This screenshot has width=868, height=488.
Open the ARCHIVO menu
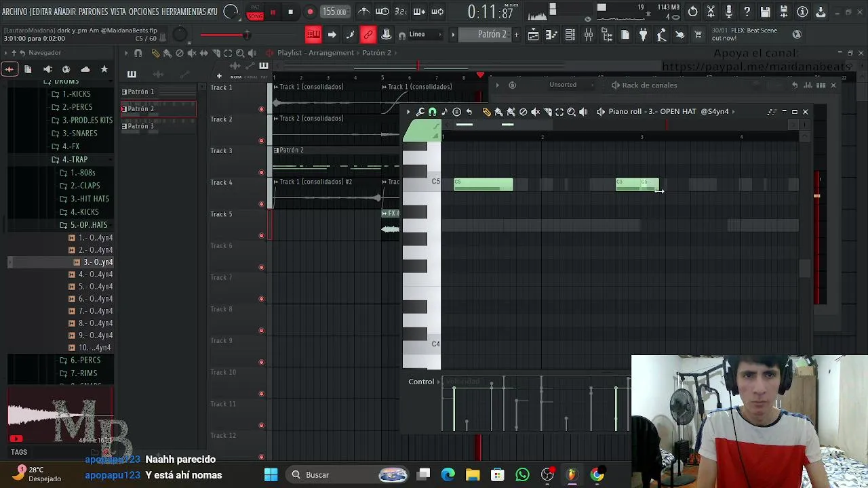14,12
